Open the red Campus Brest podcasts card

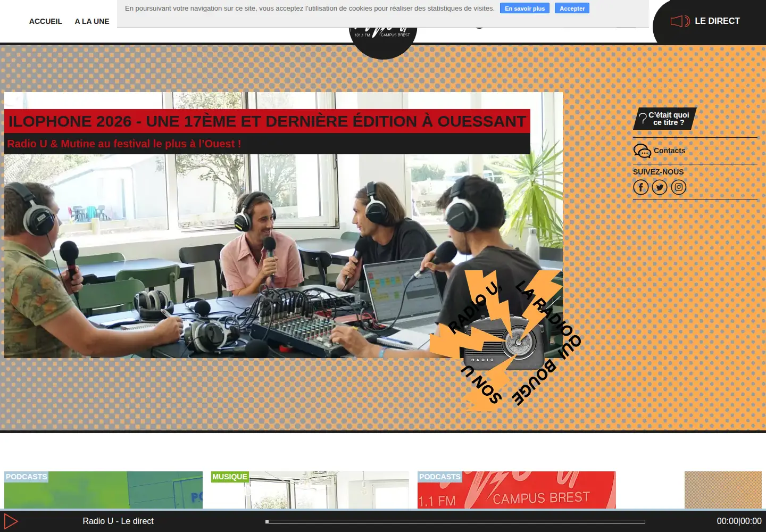517,490
